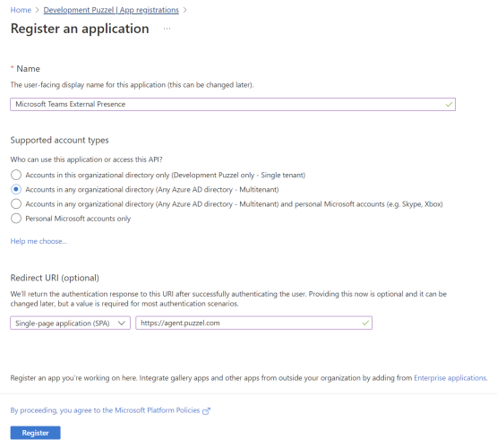Select Multitenant Azure AD directory radio option

pyautogui.click(x=16, y=189)
